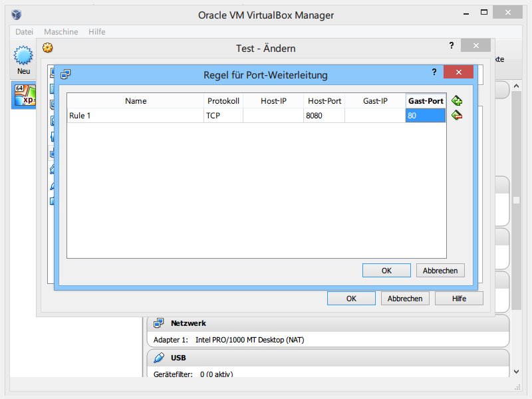Viewport: 532px width, 399px height.
Task: Close the port forwarding dialog with red X
Action: pos(458,72)
